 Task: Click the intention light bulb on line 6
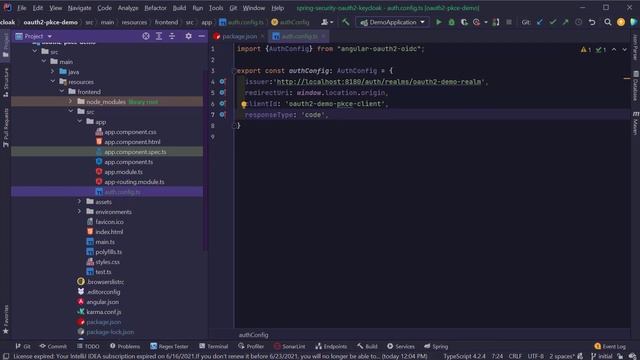tap(244, 104)
